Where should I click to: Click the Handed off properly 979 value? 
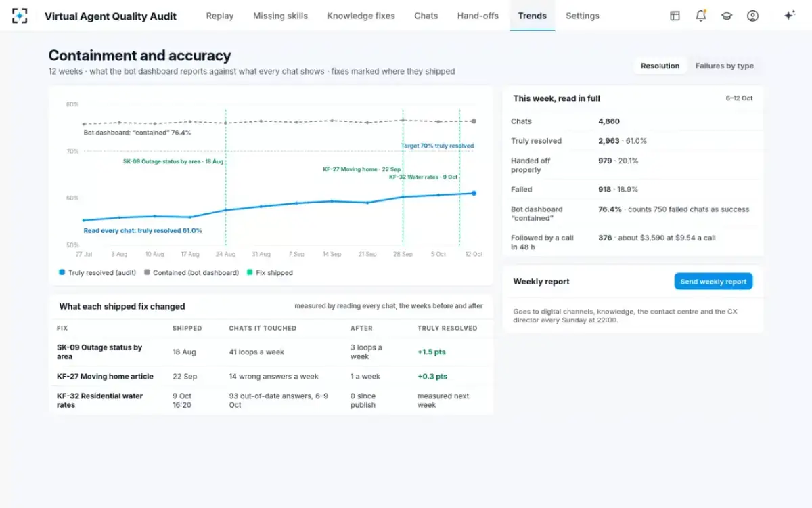618,161
